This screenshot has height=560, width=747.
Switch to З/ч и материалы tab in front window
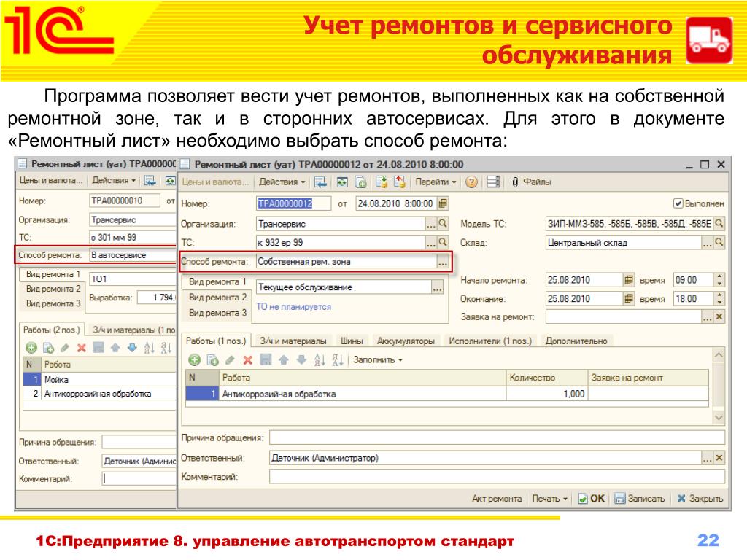293,341
